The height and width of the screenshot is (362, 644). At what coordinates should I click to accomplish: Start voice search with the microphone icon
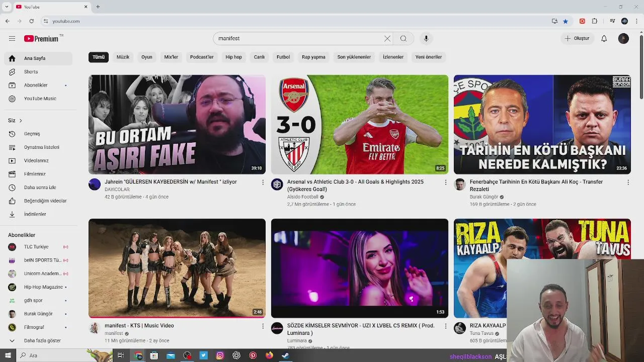[426, 39]
